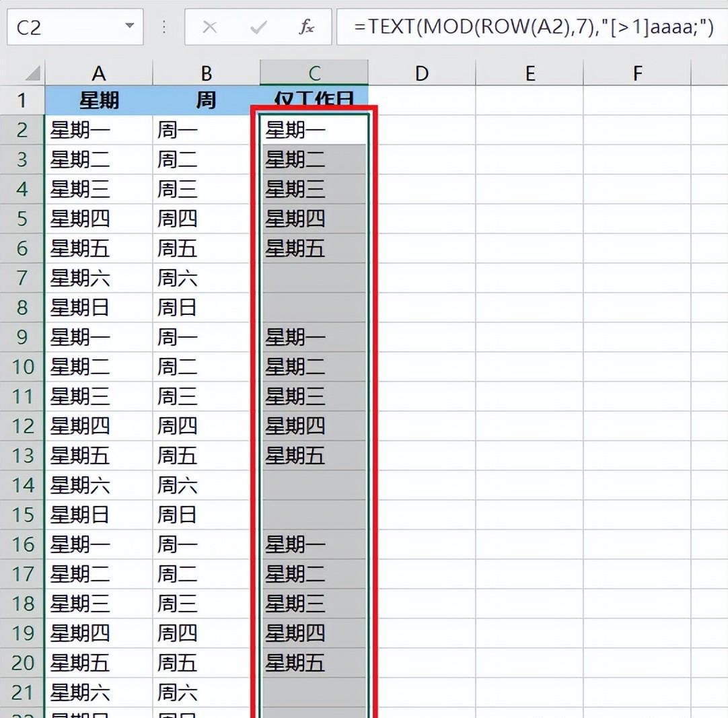Select row 2 header

[22, 130]
